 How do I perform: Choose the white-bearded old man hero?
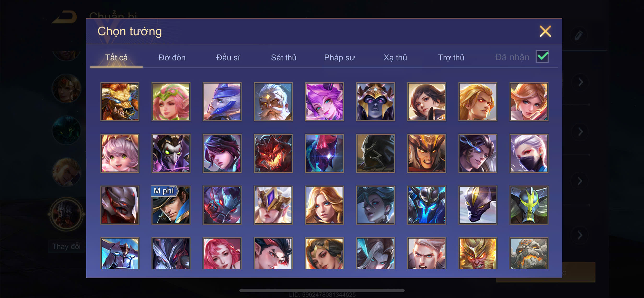[273, 102]
